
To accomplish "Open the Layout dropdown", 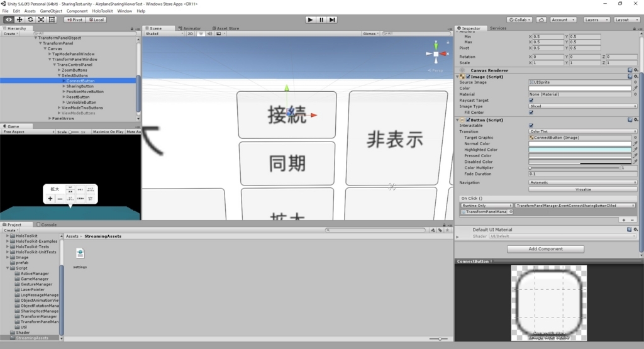I will pos(627,19).
